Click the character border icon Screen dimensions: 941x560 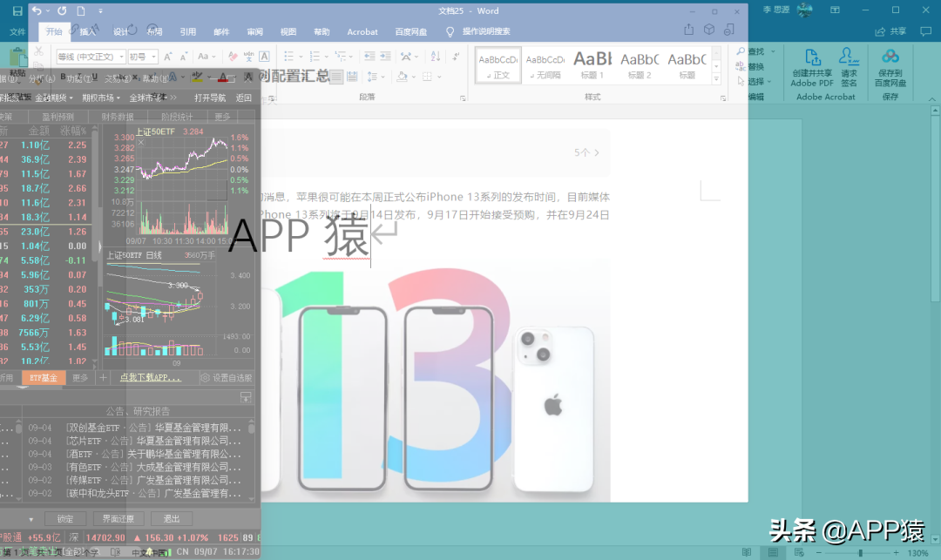tap(264, 57)
